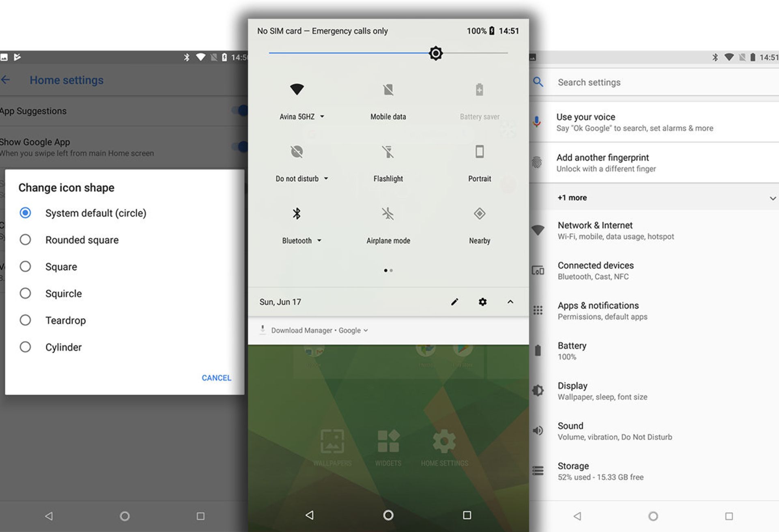Image resolution: width=779 pixels, height=532 pixels.
Task: Select the Squircle radio button
Action: click(x=25, y=294)
